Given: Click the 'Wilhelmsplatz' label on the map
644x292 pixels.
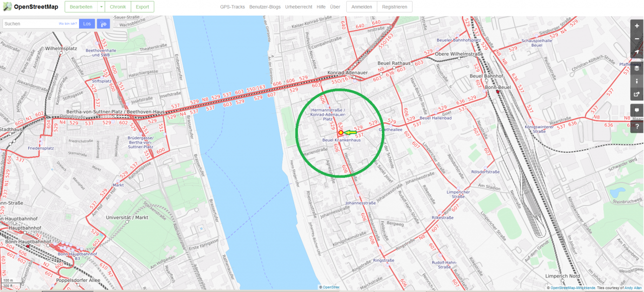Looking at the screenshot, I should click(x=60, y=49).
